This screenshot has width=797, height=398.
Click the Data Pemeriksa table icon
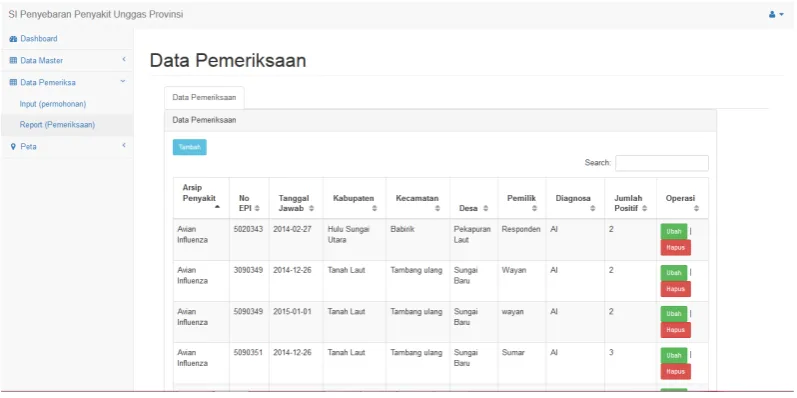[x=13, y=82]
